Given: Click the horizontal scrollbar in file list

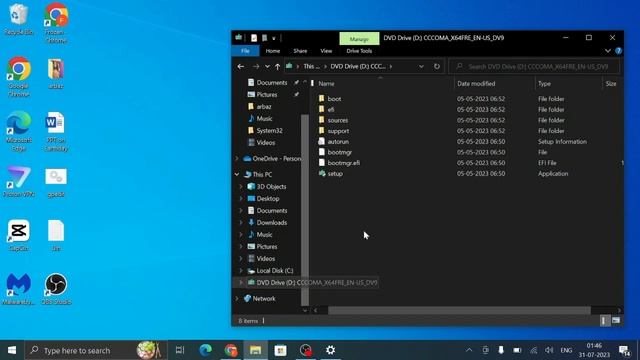Looking at the screenshot, I should pos(459,310).
